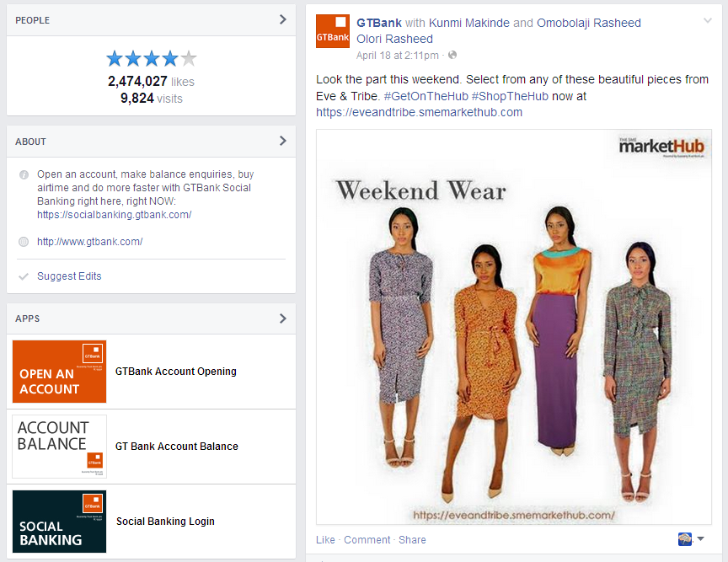Open the socialbanking.gtbank.com link

tap(115, 215)
